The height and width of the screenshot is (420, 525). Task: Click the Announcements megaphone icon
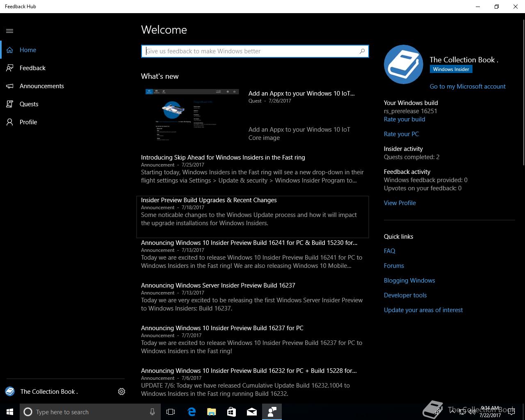(x=10, y=86)
